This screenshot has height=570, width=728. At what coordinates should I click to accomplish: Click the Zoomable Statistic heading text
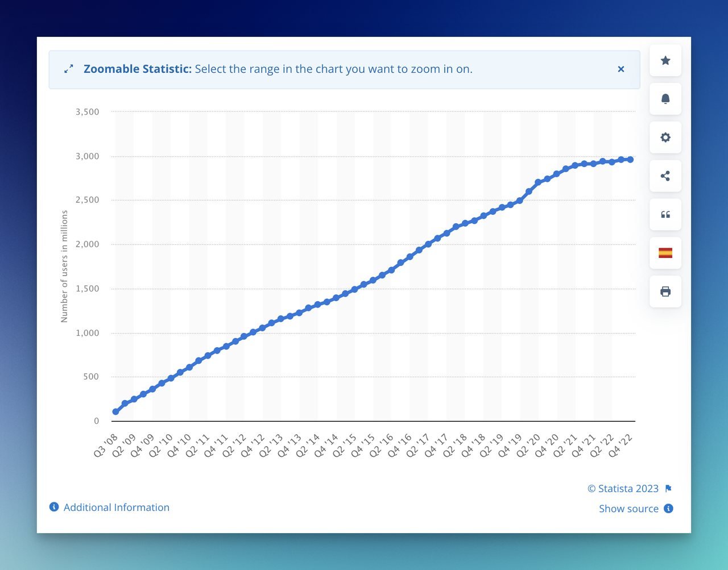[x=138, y=69]
